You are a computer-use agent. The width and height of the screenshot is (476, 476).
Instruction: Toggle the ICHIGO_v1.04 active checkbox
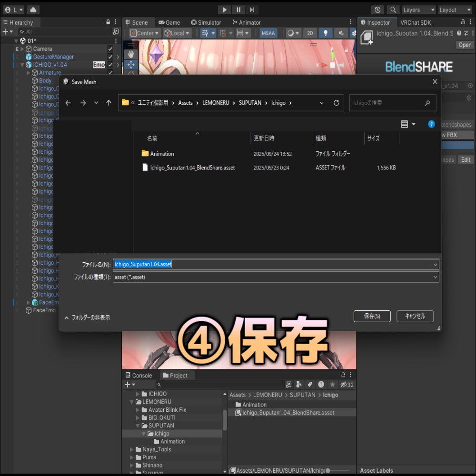click(110, 65)
